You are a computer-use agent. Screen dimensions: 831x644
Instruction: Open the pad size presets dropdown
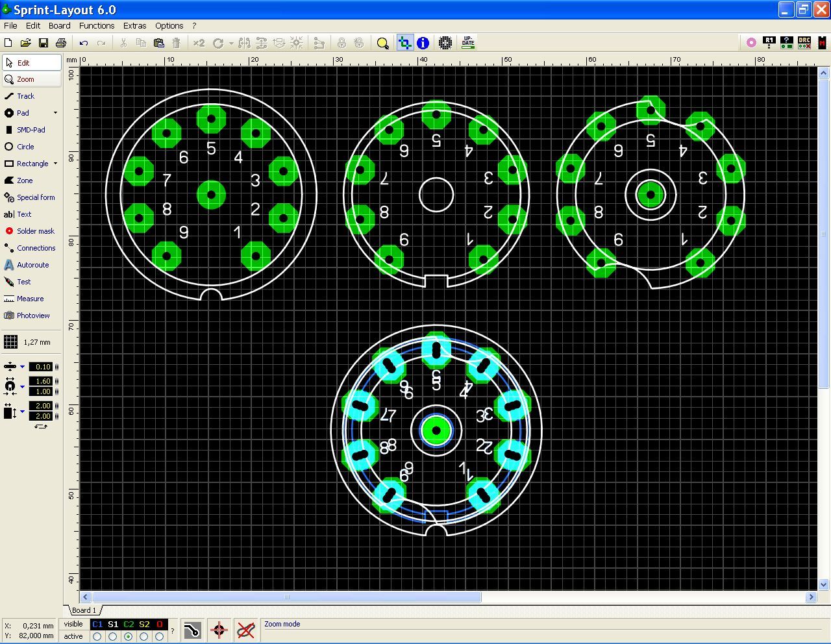[x=22, y=386]
